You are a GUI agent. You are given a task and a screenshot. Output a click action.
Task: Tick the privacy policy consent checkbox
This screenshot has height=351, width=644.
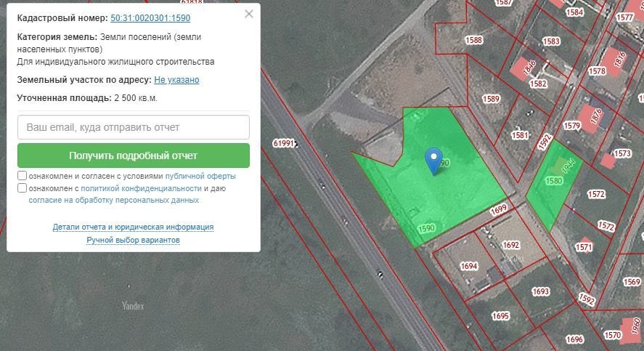pos(23,188)
